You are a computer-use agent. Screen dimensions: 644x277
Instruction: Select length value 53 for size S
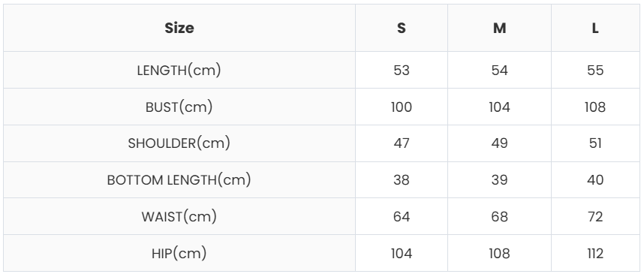pyautogui.click(x=402, y=71)
